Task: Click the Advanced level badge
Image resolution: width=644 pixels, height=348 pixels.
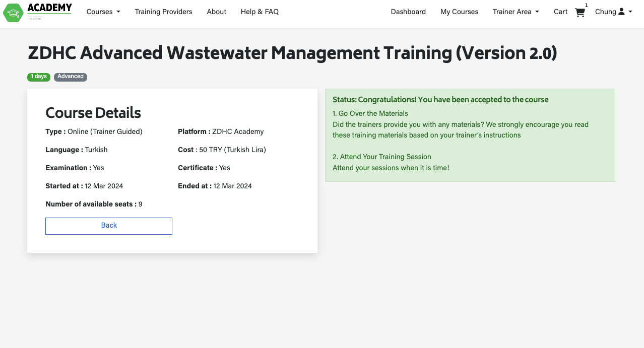Action: pyautogui.click(x=71, y=77)
